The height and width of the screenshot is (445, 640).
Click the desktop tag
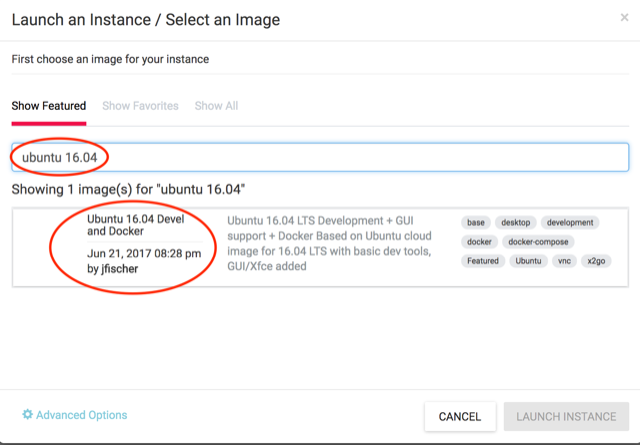coord(516,222)
